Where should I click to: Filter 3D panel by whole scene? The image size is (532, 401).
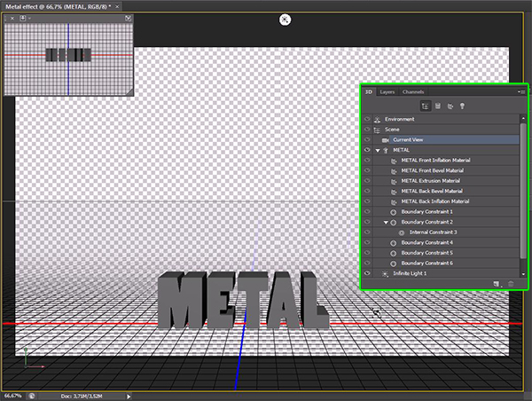426,106
